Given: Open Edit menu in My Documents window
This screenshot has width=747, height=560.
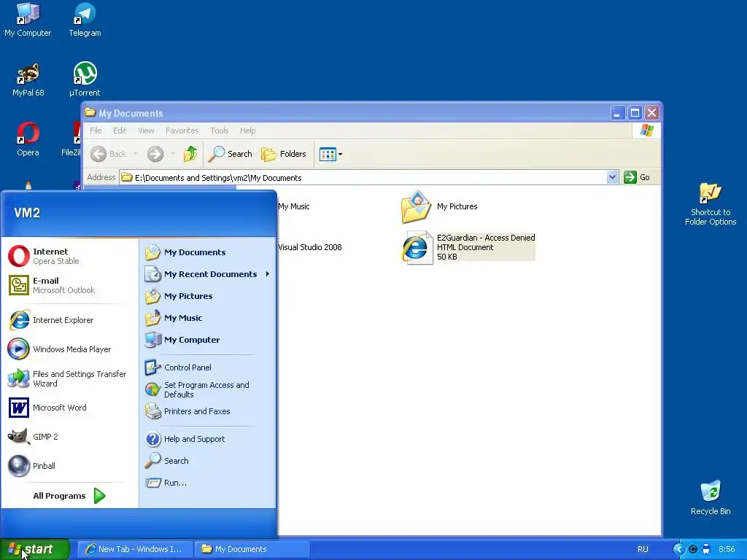Looking at the screenshot, I should pyautogui.click(x=120, y=131).
